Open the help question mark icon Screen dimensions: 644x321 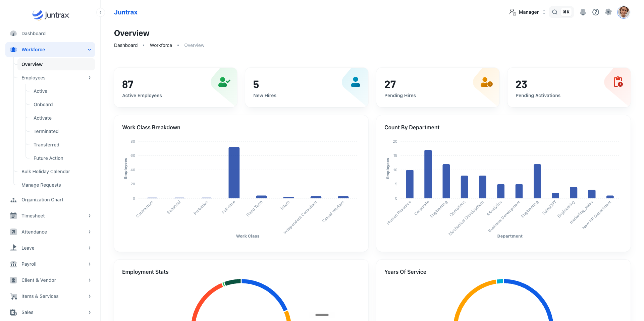tap(596, 12)
